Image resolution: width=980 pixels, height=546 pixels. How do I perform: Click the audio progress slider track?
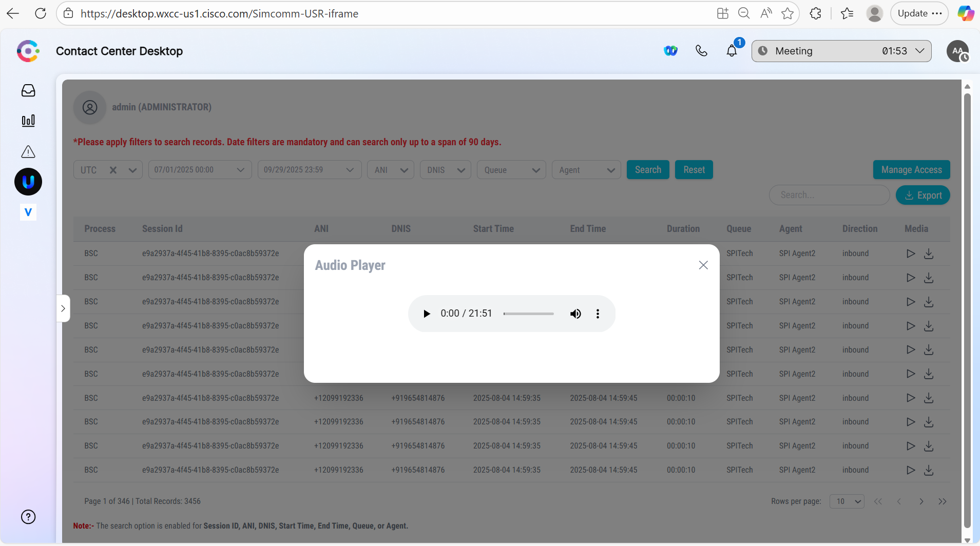point(528,314)
